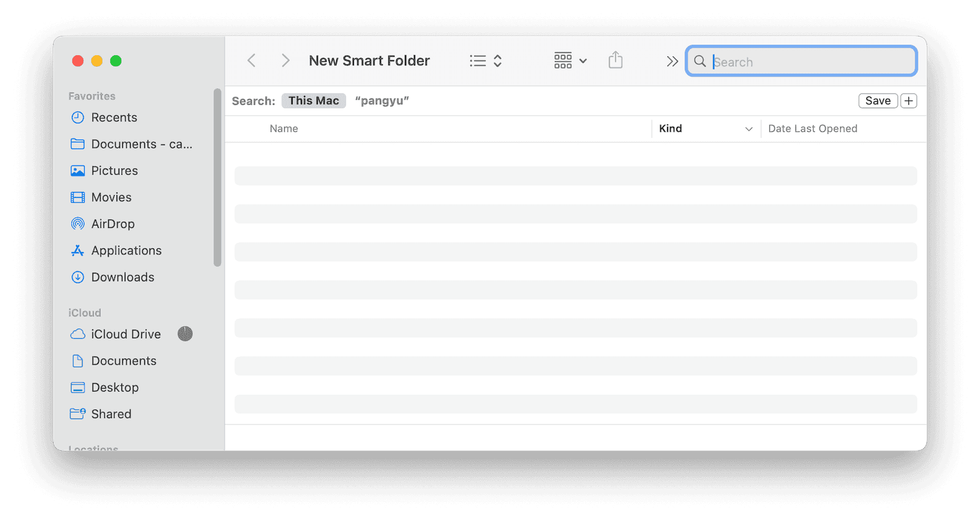Close the window with red button
The width and height of the screenshot is (980, 521).
(78, 61)
